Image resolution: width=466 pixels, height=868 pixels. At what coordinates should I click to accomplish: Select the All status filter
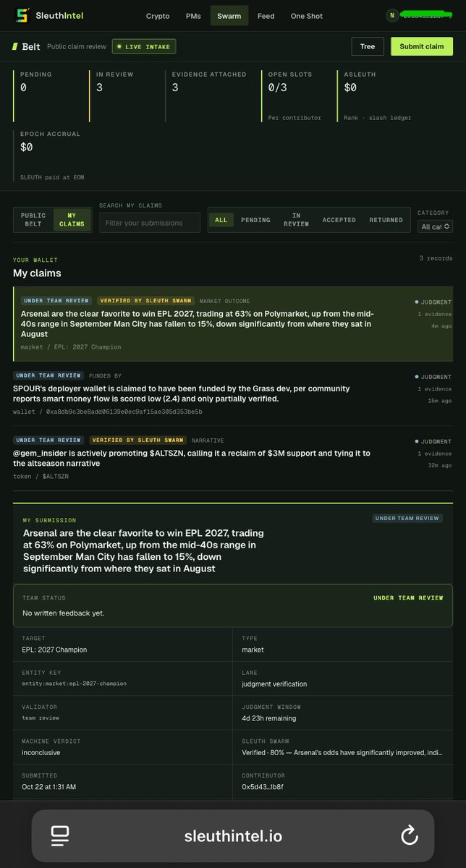click(x=221, y=220)
